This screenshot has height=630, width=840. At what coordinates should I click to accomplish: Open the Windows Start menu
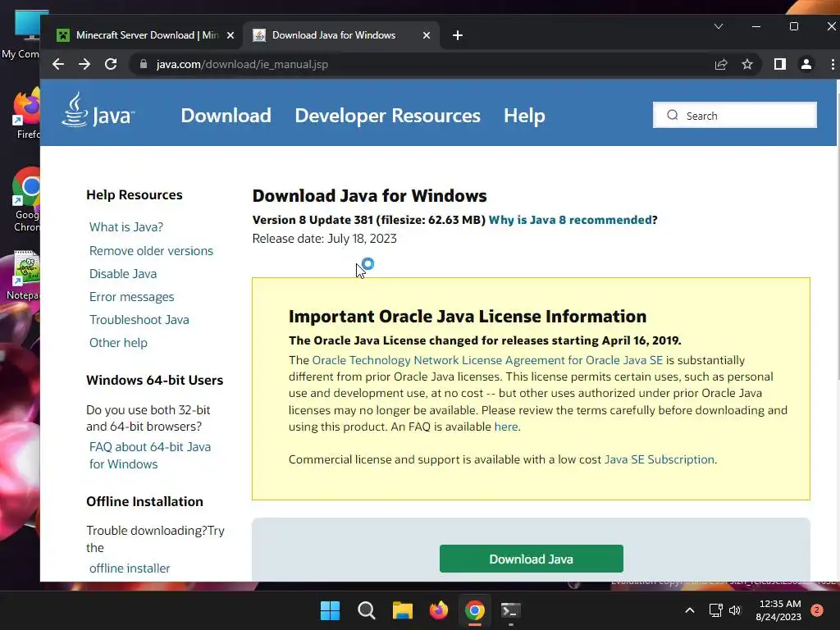330,610
